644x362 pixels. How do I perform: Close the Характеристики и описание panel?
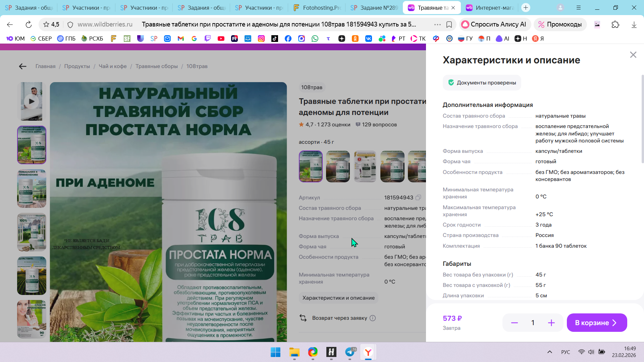(x=633, y=55)
